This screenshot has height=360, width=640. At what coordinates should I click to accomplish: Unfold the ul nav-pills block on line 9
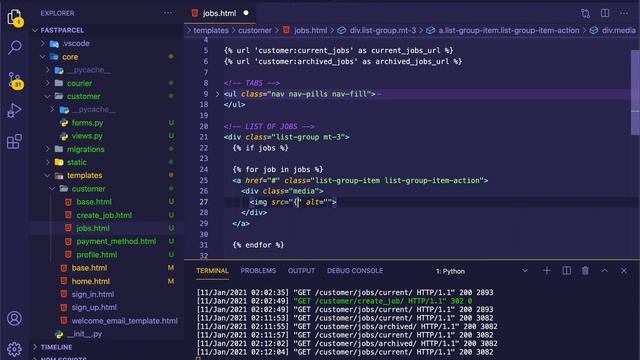[217, 94]
